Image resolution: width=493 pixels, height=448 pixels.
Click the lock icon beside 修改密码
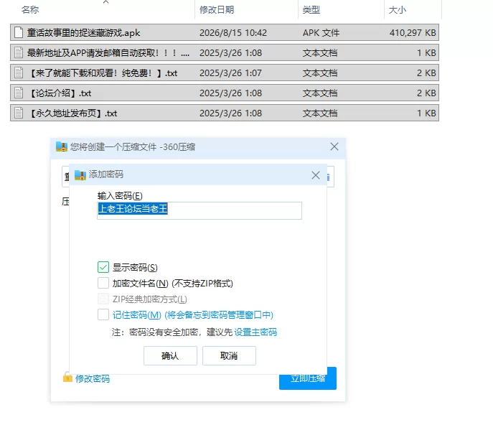click(x=67, y=377)
